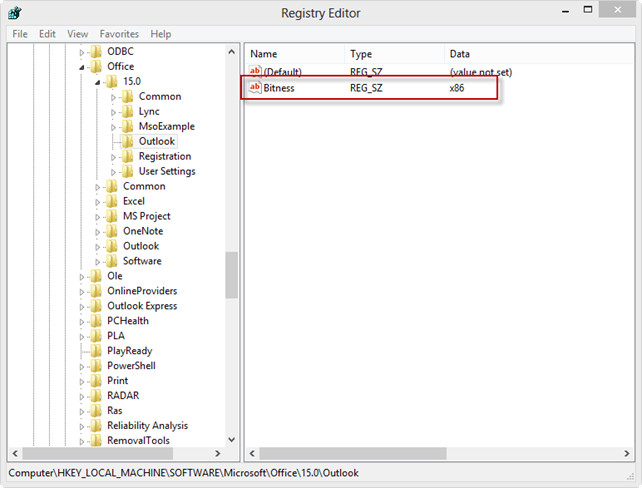The image size is (642, 488).
Task: Click the PLA folder icon
Action: (96, 336)
